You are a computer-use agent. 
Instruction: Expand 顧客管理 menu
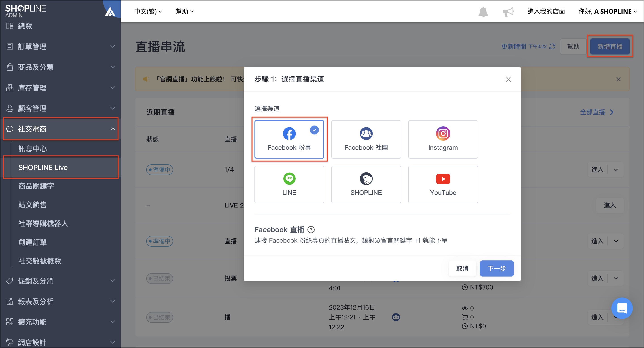pyautogui.click(x=61, y=108)
